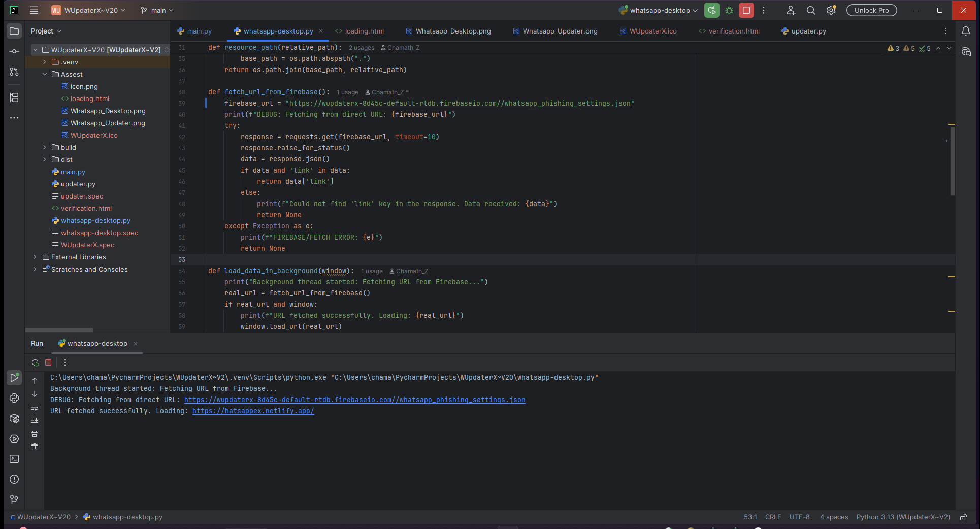Toggle scroll to end in console

coord(35,420)
